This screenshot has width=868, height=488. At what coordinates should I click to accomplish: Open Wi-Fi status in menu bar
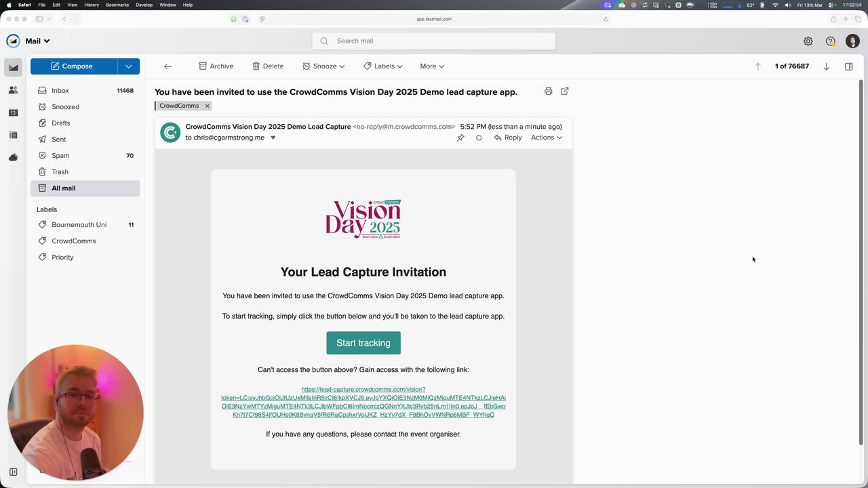click(x=775, y=5)
